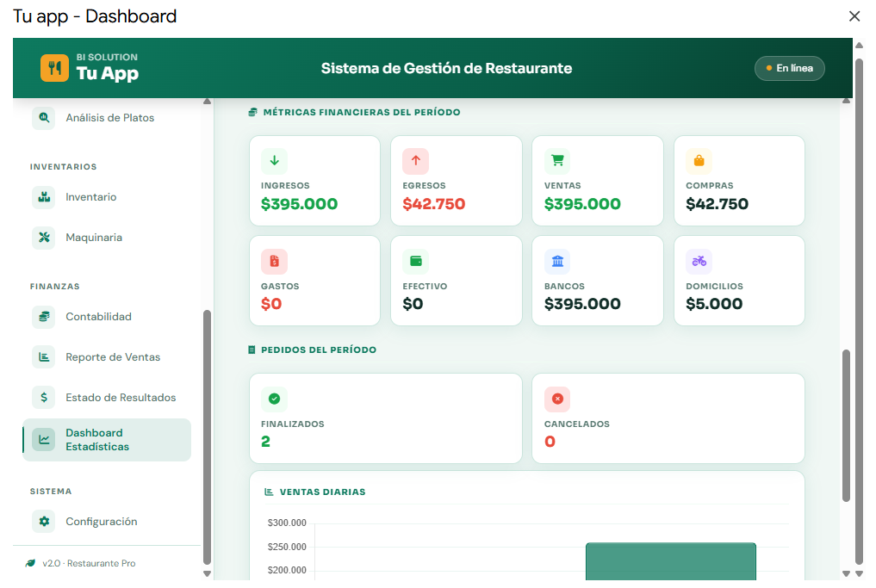The image size is (876, 588).
Task: Click the purple motorcycle Domicilios icon
Action: [699, 262]
